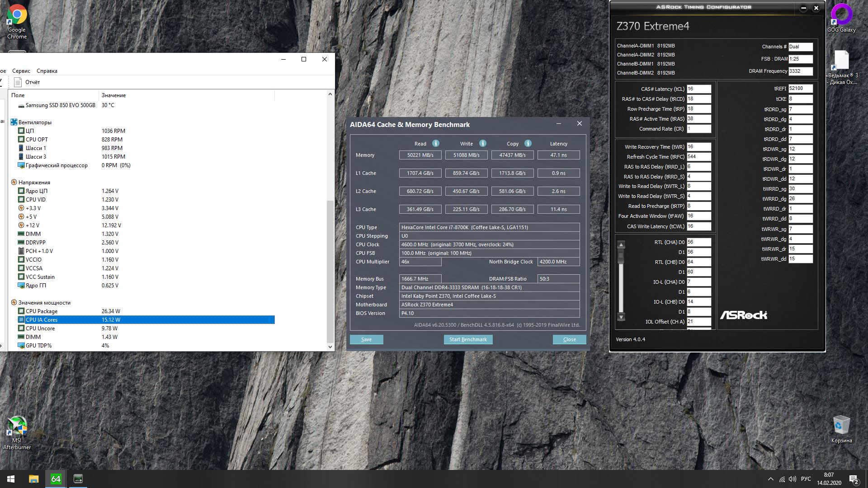Screen dimensions: 868x488
Task: Click the Write info icon in benchmark
Action: [x=482, y=143]
